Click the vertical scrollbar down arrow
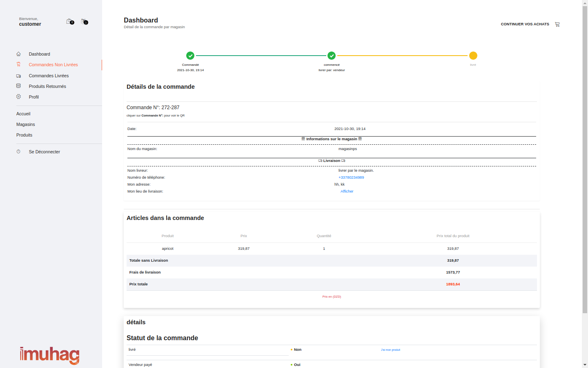 point(585,364)
